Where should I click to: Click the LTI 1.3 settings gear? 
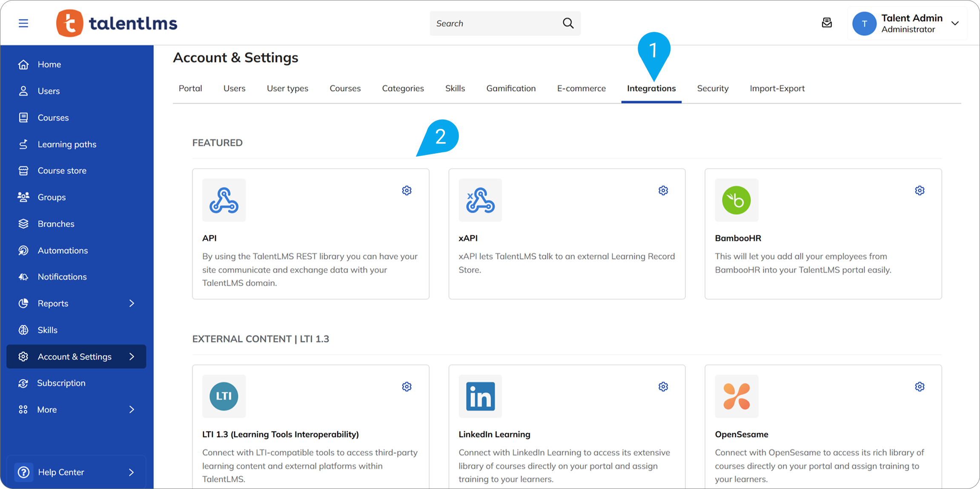click(407, 387)
